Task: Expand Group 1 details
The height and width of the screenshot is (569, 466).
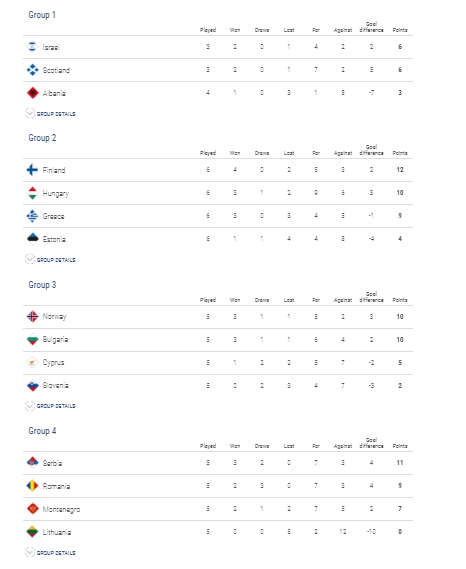Action: point(50,114)
